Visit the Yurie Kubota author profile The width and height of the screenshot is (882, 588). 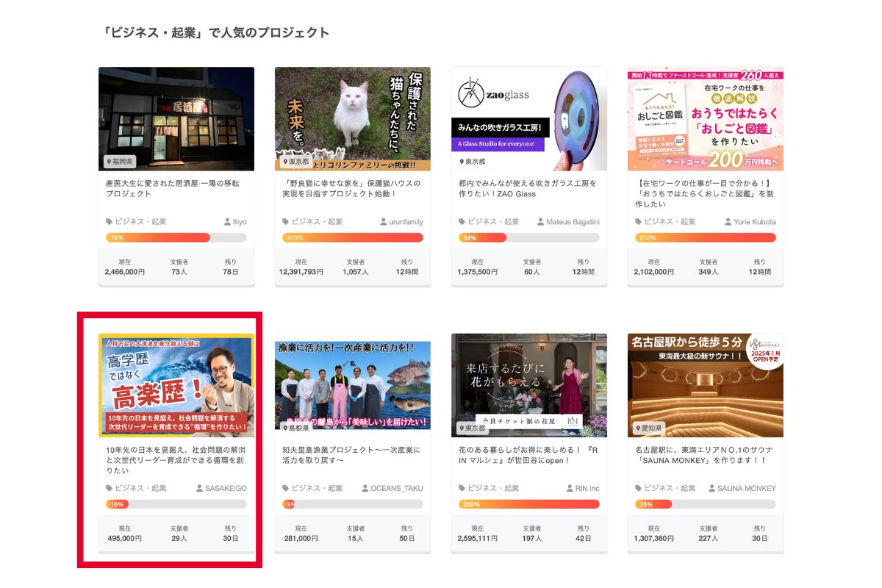(x=750, y=221)
